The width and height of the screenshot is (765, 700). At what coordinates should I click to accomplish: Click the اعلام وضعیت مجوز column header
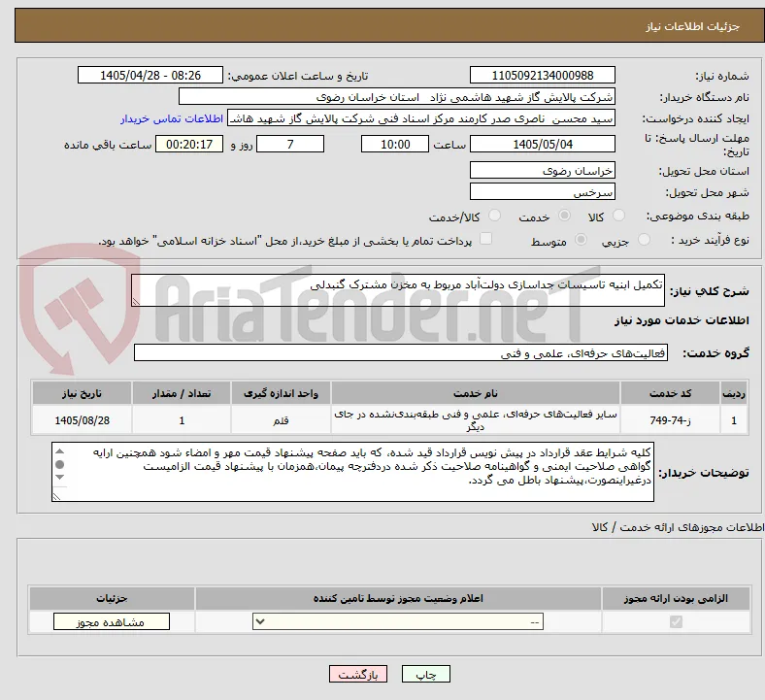pyautogui.click(x=398, y=598)
